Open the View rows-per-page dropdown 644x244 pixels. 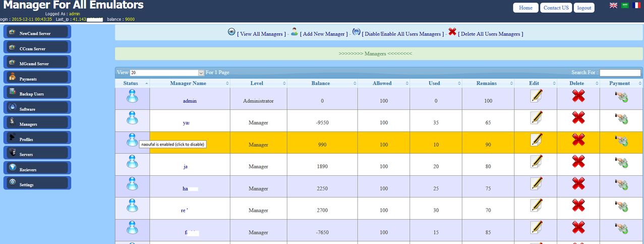[x=166, y=73]
